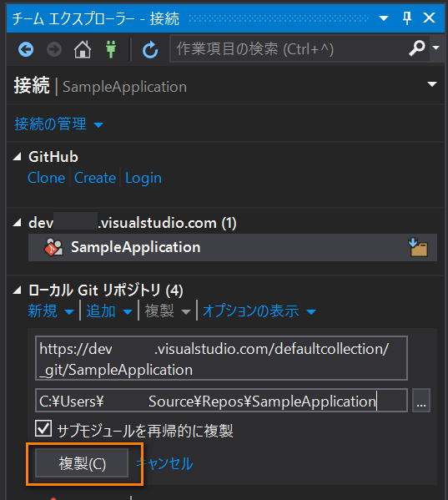Click the clone repository folder icon
448x500 pixels.
click(418, 247)
